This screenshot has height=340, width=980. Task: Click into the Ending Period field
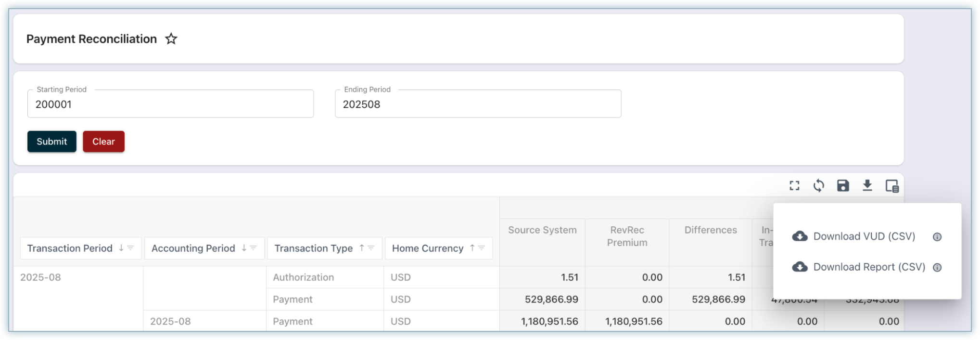coord(478,105)
